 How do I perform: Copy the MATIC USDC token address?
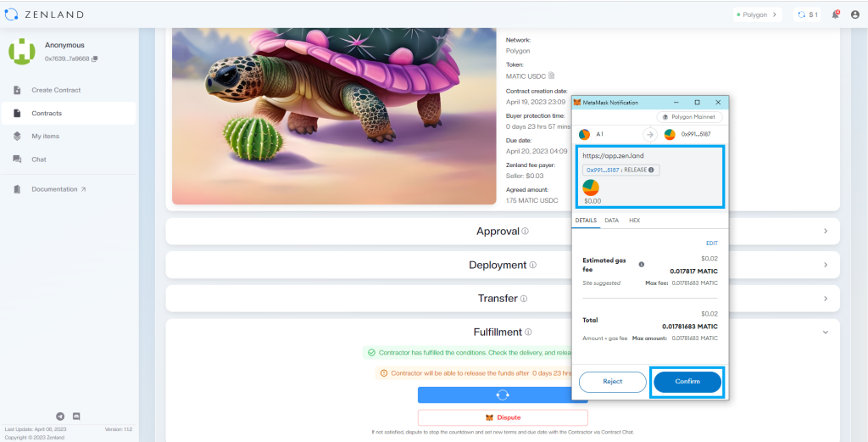[551, 76]
